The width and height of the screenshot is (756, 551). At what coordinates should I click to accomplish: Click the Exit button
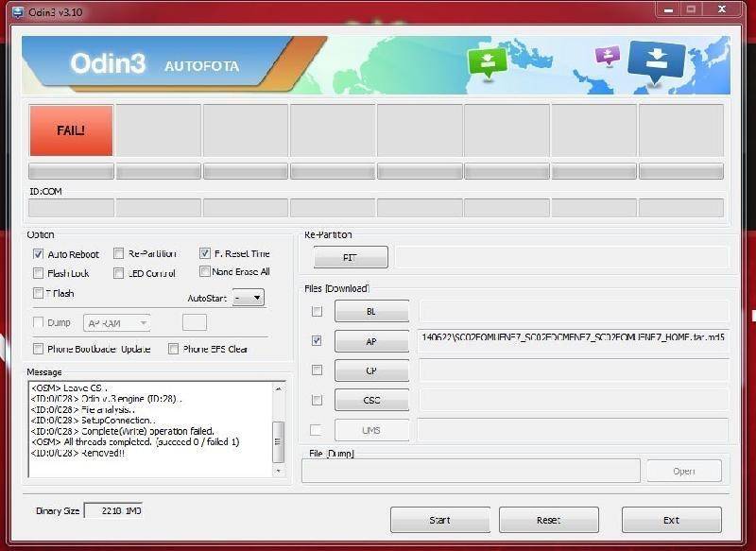(x=672, y=520)
